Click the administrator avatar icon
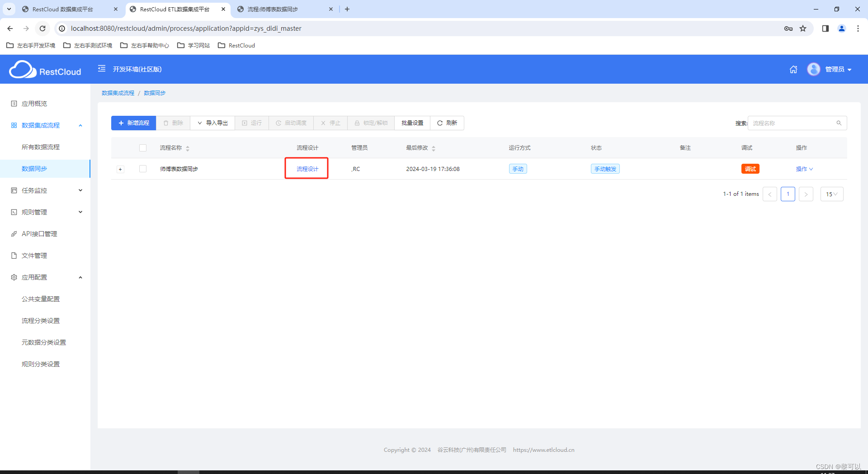 coord(814,69)
